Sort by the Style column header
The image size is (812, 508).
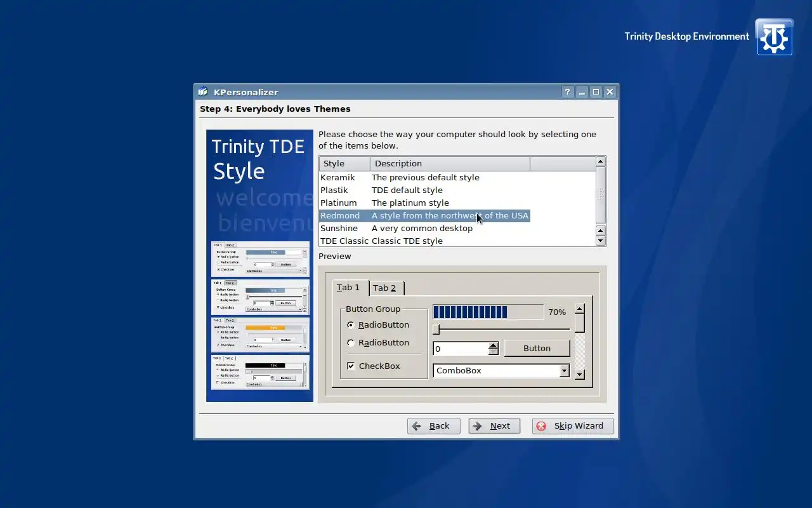[344, 164]
